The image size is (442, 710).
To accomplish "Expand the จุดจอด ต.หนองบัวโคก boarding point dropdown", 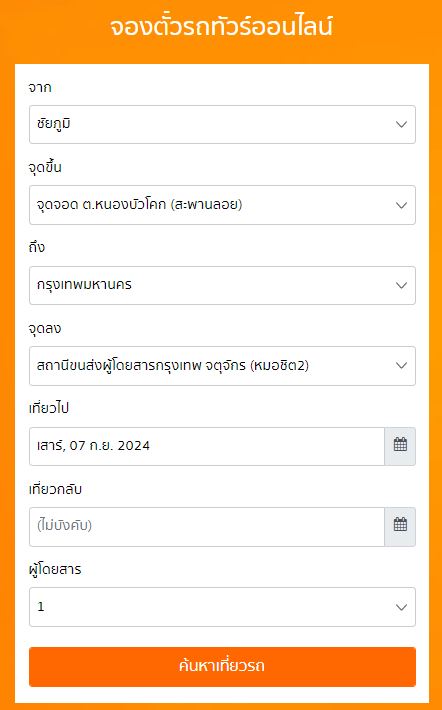I will click(222, 205).
